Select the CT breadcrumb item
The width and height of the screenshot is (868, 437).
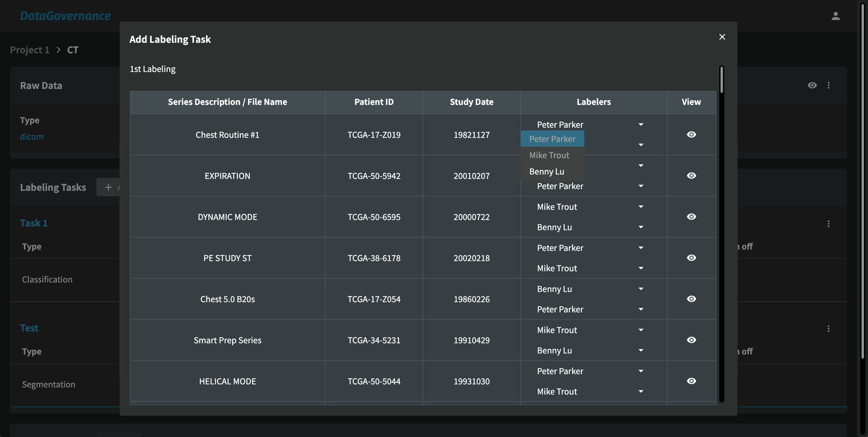click(x=73, y=50)
